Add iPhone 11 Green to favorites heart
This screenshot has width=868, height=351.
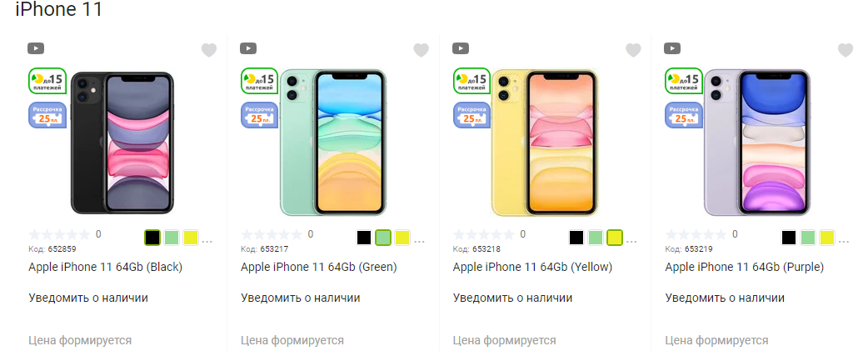click(x=422, y=50)
